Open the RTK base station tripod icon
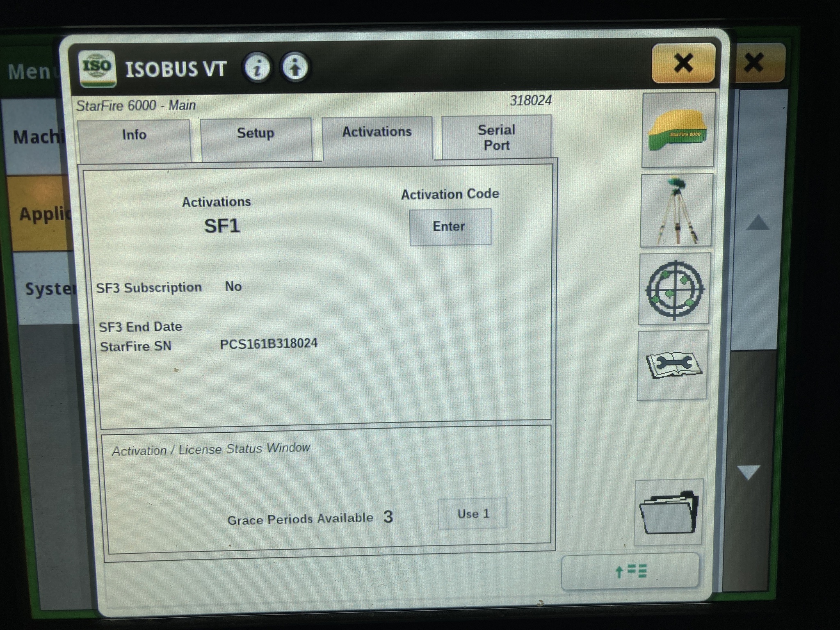 [x=676, y=210]
